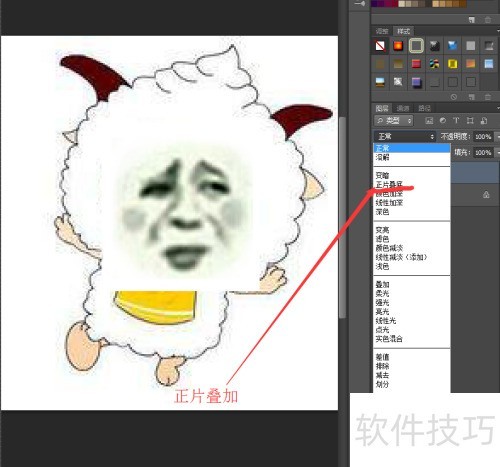Choose 减去 Subtract blend mode
The width and height of the screenshot is (500, 467).
click(382, 375)
